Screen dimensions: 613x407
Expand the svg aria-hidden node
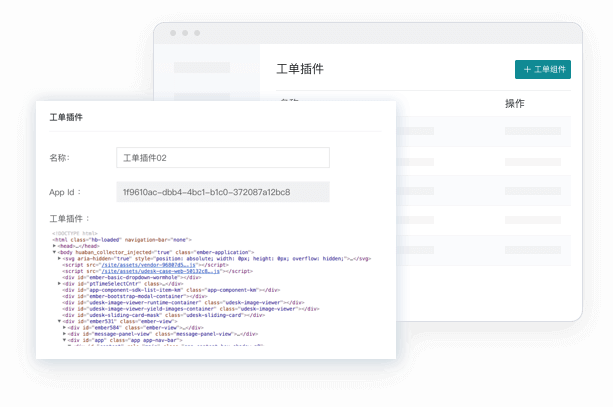click(59, 258)
